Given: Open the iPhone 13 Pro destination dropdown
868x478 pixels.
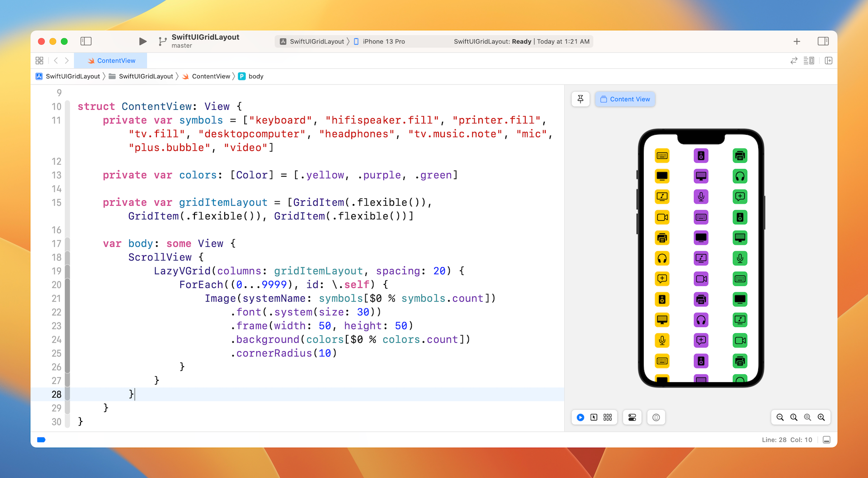Looking at the screenshot, I should pos(383,42).
